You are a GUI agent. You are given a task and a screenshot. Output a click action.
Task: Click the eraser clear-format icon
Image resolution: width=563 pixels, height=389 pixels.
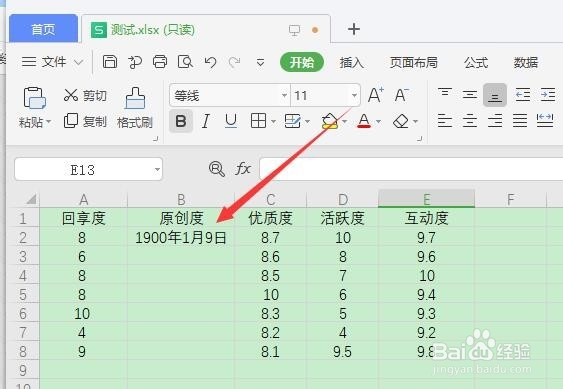click(x=401, y=121)
